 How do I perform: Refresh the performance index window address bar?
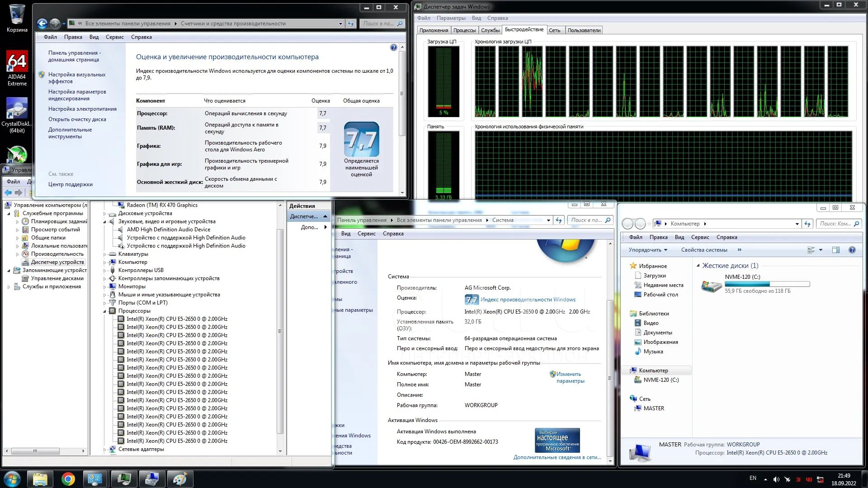tap(351, 23)
